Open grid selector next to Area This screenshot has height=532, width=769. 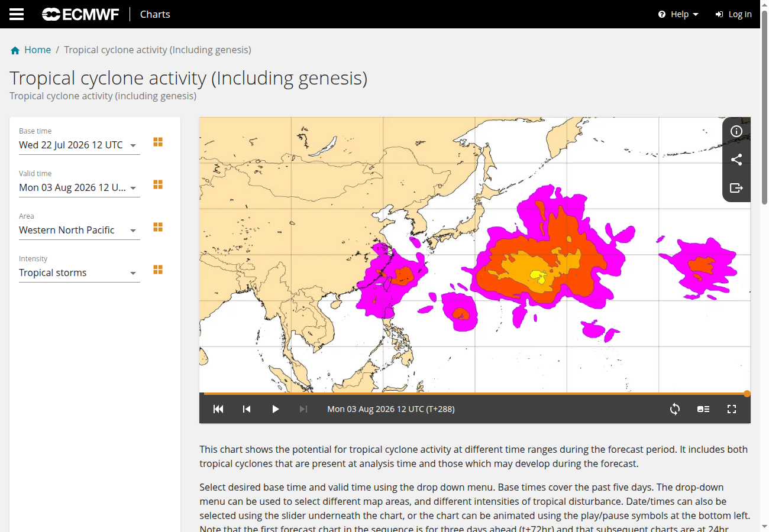[158, 227]
